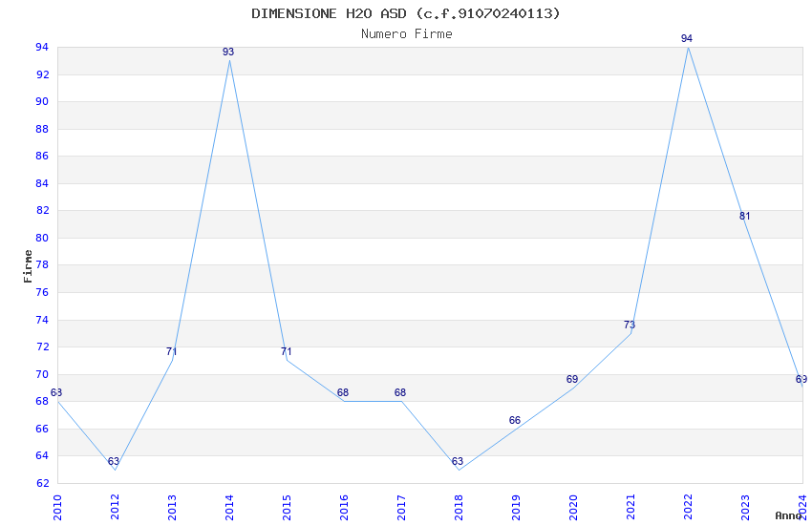Select the 2016 year label on x-axis
Image resolution: width=812 pixels, height=525 pixels.
344,507
